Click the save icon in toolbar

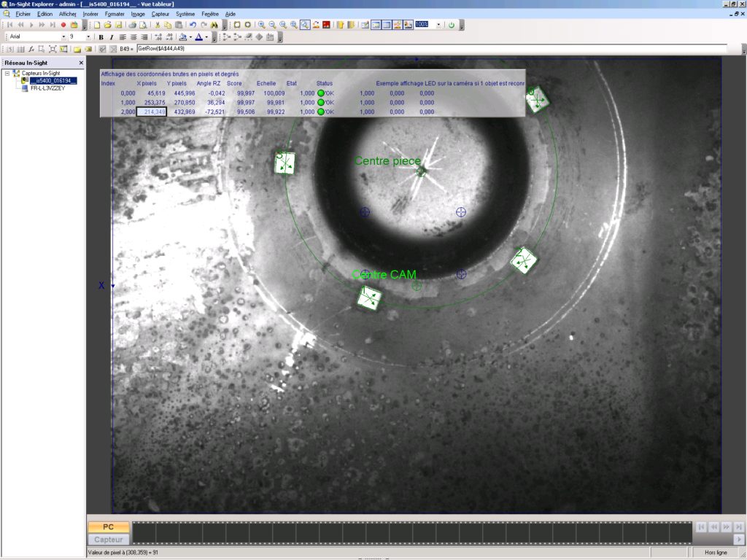tap(119, 25)
